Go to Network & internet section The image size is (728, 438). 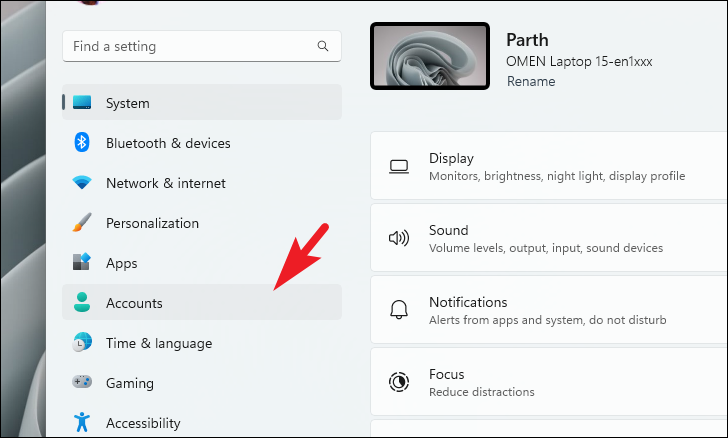point(202,183)
